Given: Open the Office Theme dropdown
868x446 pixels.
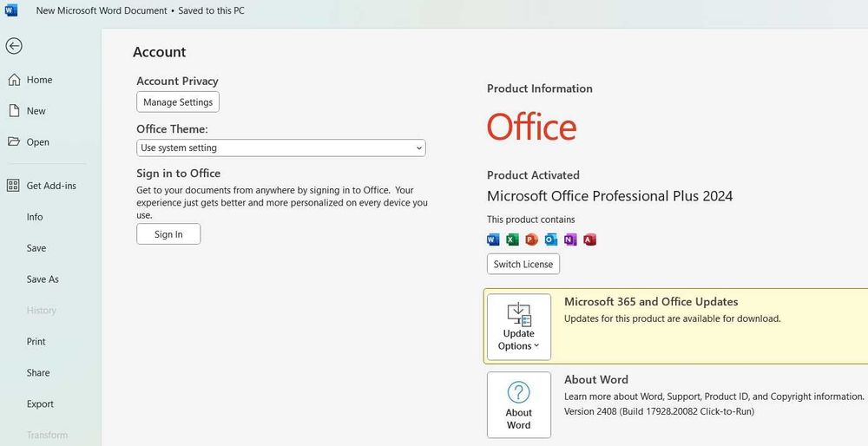Looking at the screenshot, I should tap(281, 148).
